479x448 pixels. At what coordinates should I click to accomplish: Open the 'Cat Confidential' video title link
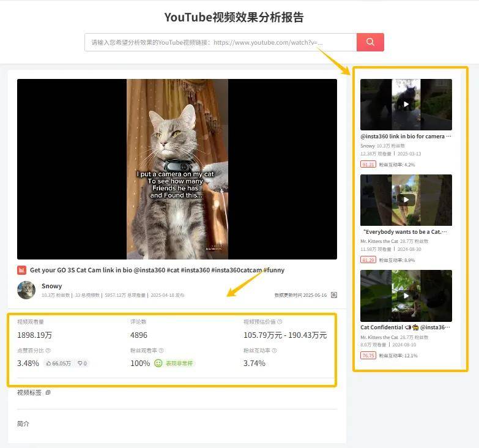tap(406, 327)
